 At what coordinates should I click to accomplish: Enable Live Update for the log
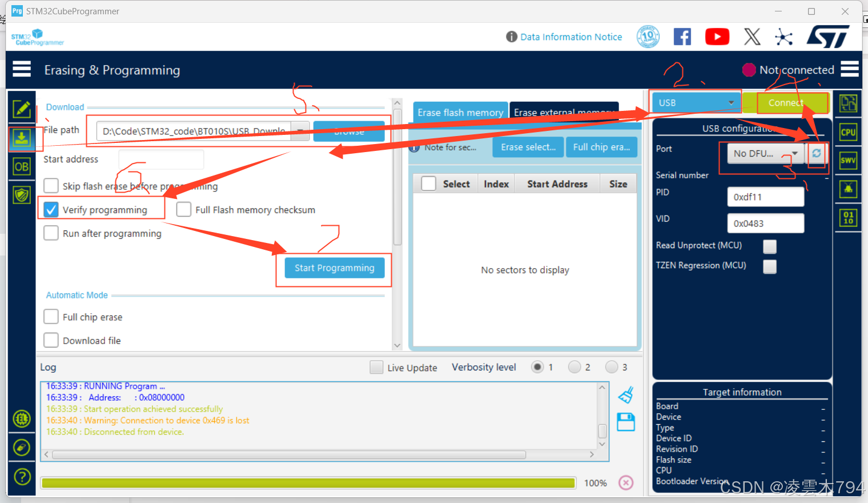(376, 367)
